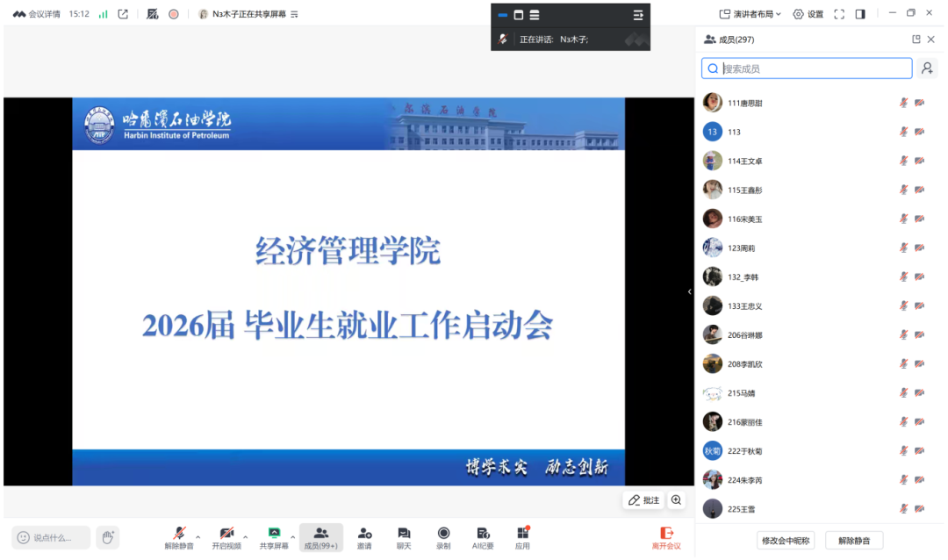Expand video options arrow next to 开启视频
Viewport: 948px width, 560px height.
tap(245, 536)
